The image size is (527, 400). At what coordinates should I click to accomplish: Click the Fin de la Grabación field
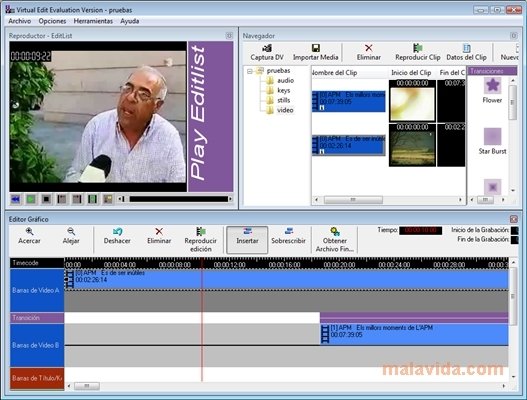(x=514, y=240)
